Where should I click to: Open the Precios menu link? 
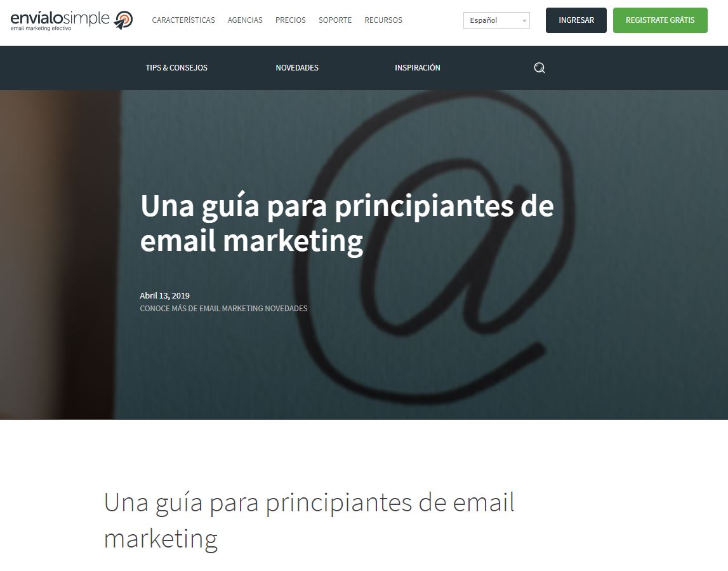(291, 20)
